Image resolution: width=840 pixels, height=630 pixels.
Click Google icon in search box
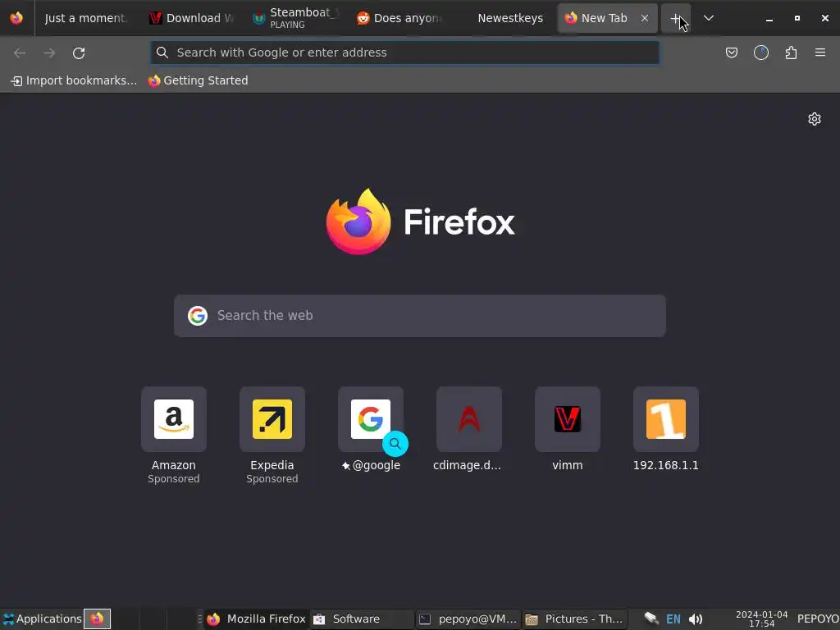pyautogui.click(x=198, y=316)
